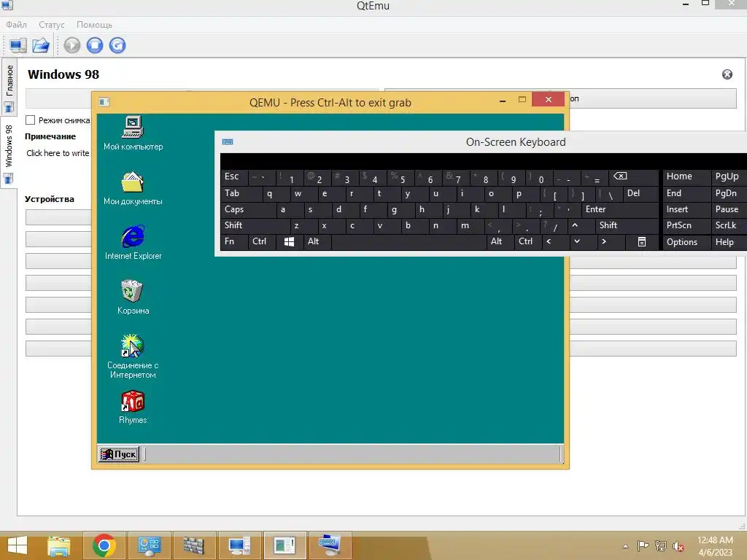Switch to On-Screen Keyboard taskbar icon
Image resolution: width=747 pixels, height=560 pixels.
329,545
